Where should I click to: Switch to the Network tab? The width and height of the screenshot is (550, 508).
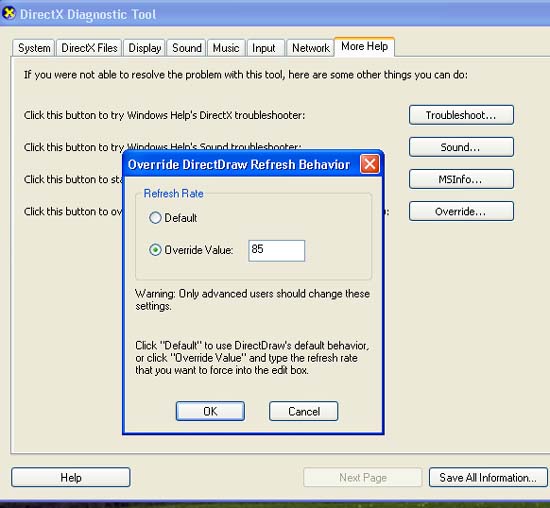310,48
